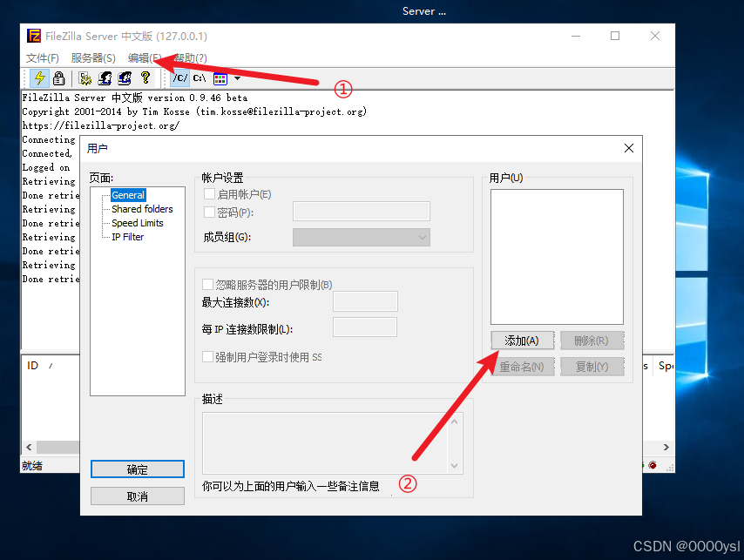Click main window scroll left arrow

coord(29,447)
